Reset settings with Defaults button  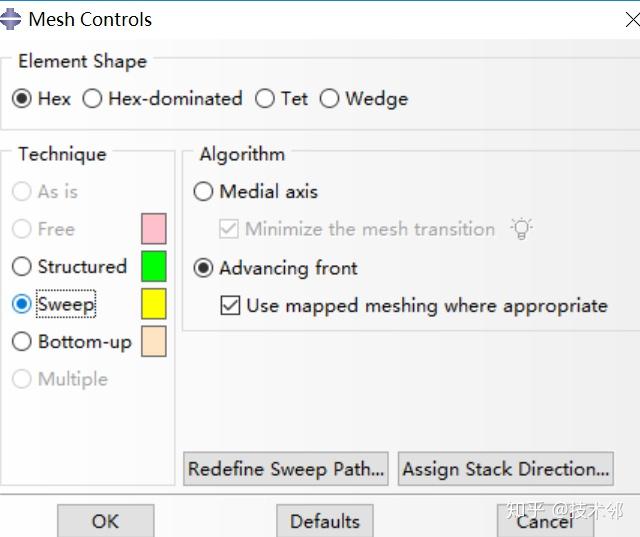click(x=324, y=521)
